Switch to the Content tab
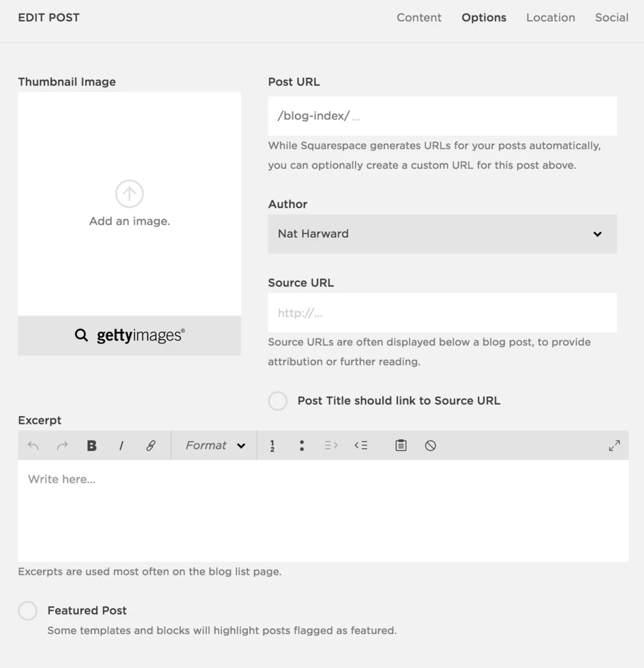This screenshot has height=668, width=644. [419, 17]
